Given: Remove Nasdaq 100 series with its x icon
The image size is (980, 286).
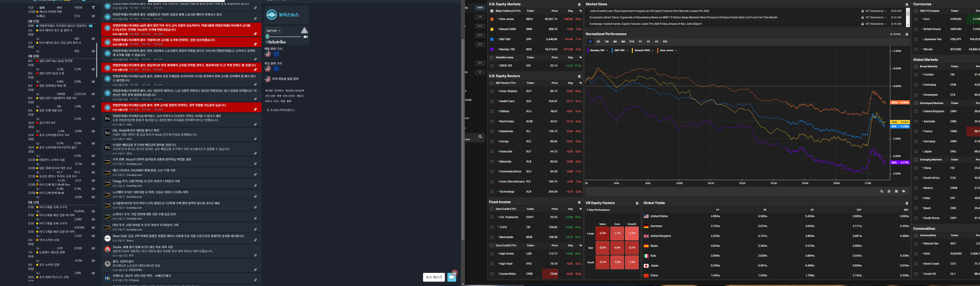Looking at the screenshot, I should (x=607, y=51).
